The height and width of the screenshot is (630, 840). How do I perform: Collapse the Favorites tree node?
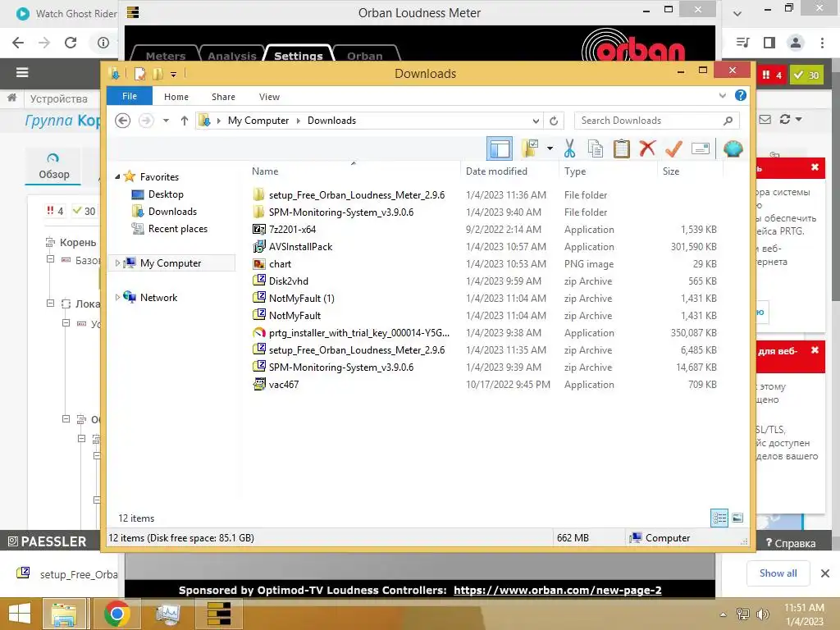pos(117,176)
